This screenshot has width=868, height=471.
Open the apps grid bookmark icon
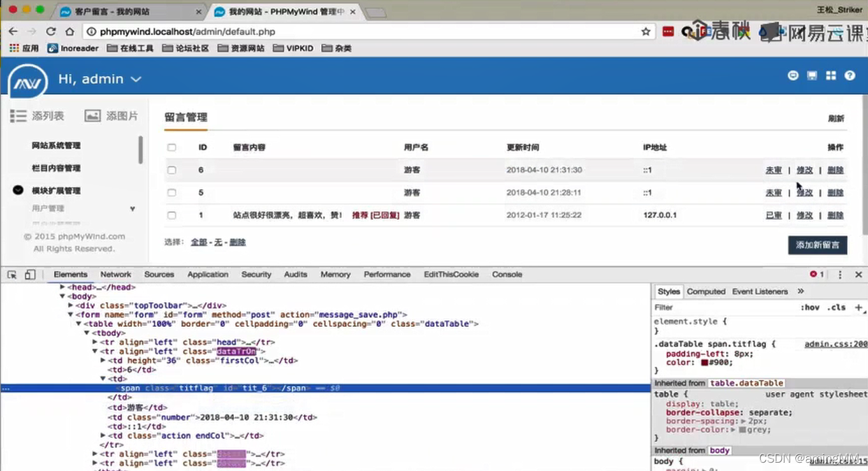[14, 48]
